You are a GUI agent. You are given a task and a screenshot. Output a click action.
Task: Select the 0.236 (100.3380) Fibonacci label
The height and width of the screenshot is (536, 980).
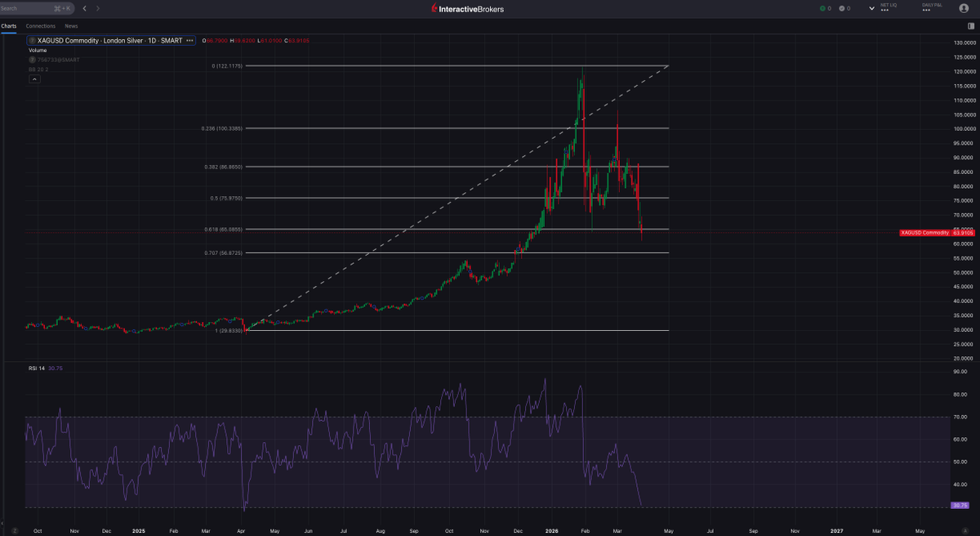222,128
